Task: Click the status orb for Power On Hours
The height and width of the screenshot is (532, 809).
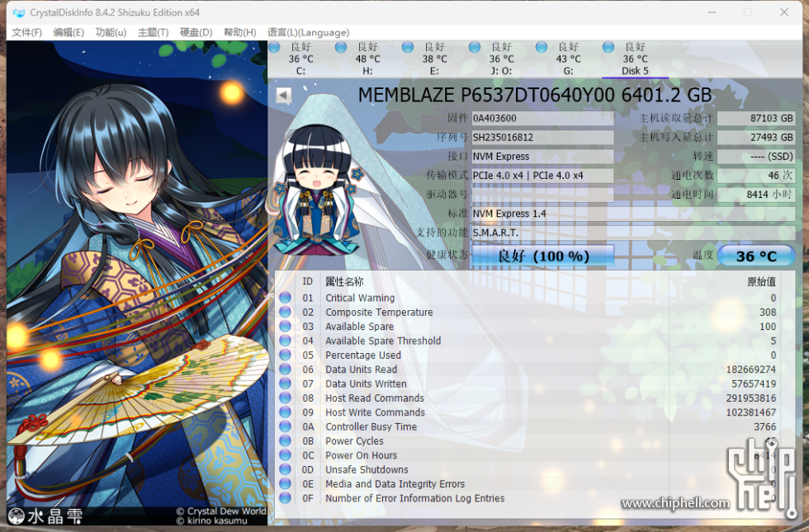Action: pyautogui.click(x=285, y=455)
